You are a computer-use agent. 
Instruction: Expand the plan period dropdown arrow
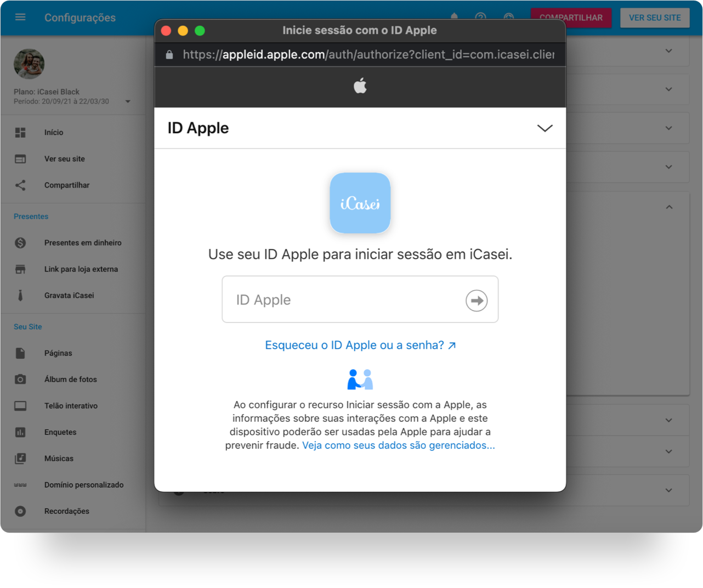click(x=128, y=101)
